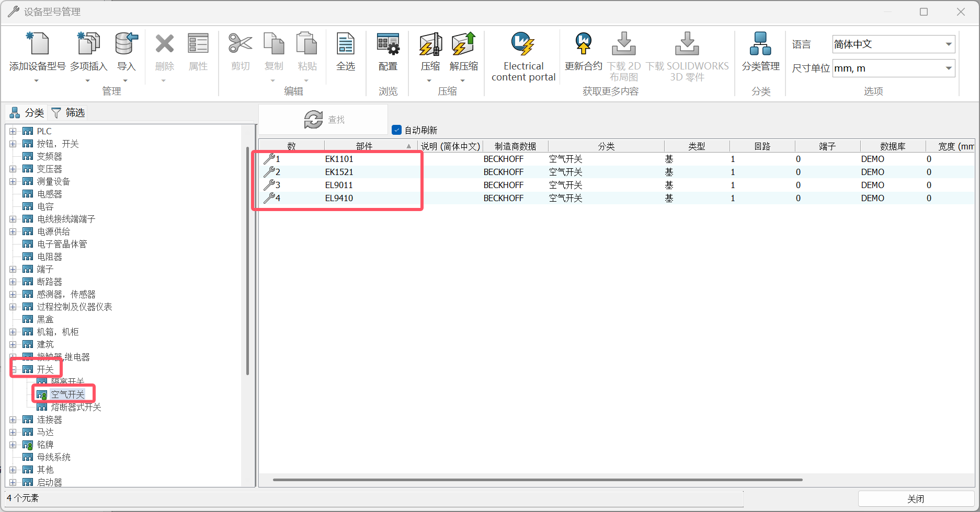Click the 添加设备型号 icon
This screenshot has height=512, width=980.
[x=37, y=44]
